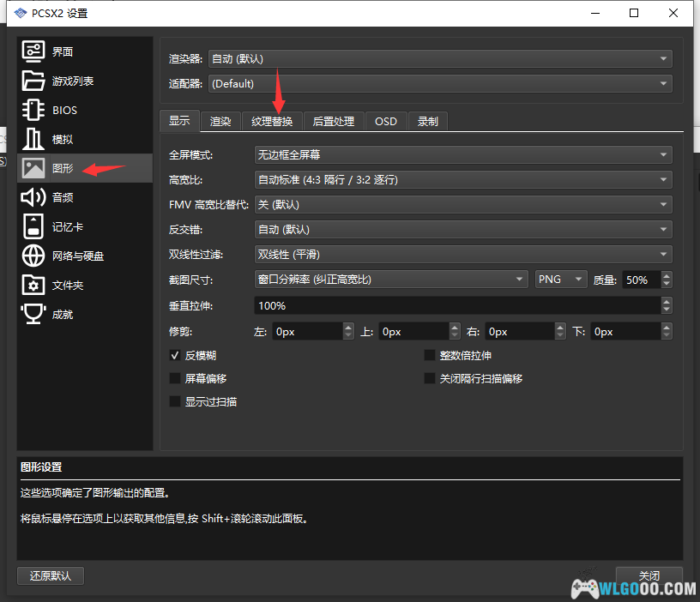Click the 还原默认 button
Viewport: 700px width, 602px height.
(x=51, y=575)
